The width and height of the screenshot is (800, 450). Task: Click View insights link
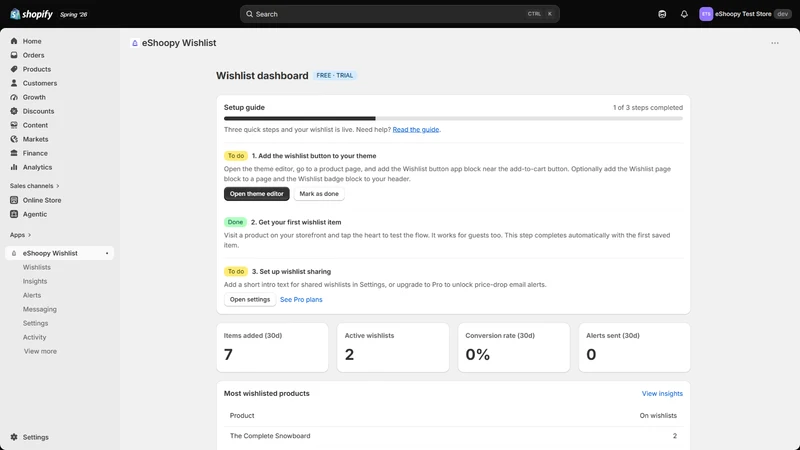coord(662,393)
